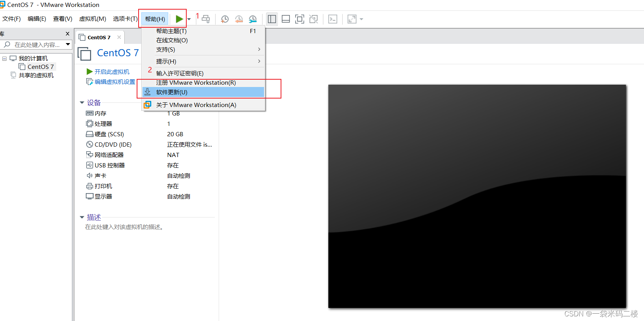Open the 虚拟机(M) menu
The image size is (644, 321).
tap(93, 18)
